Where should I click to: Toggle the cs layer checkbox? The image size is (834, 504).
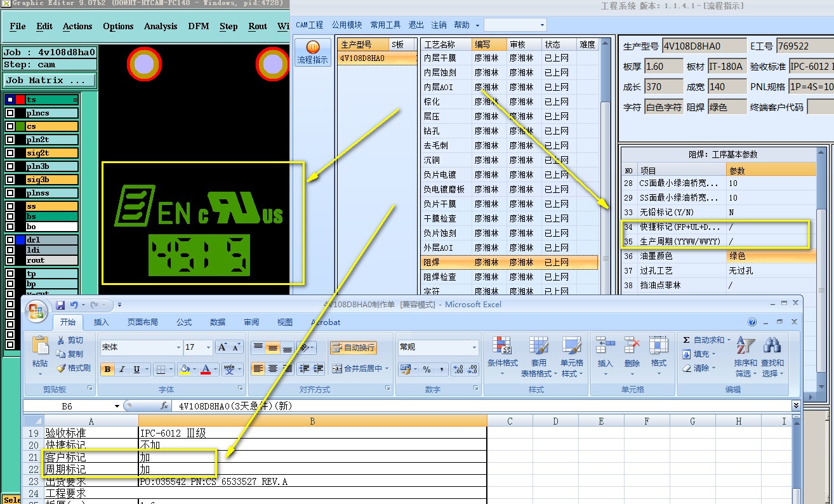click(x=10, y=126)
